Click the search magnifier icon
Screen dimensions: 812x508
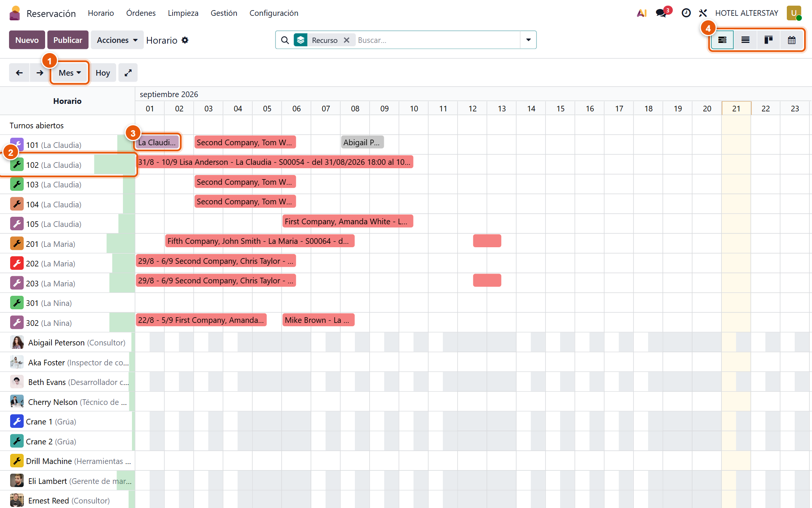[x=285, y=40]
